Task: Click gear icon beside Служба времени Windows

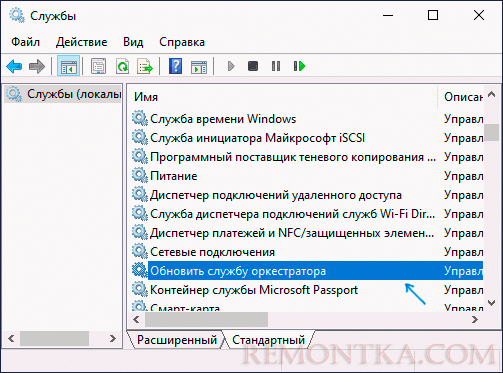Action: [139, 118]
